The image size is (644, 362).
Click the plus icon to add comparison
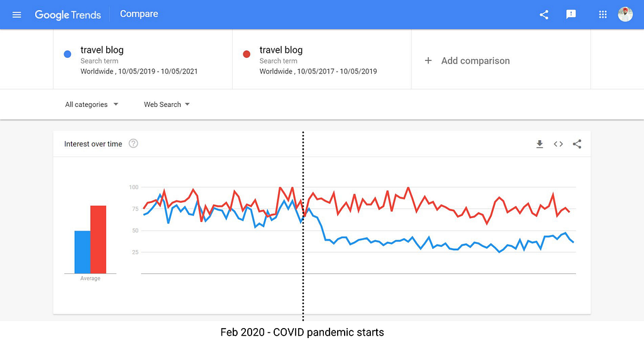428,61
